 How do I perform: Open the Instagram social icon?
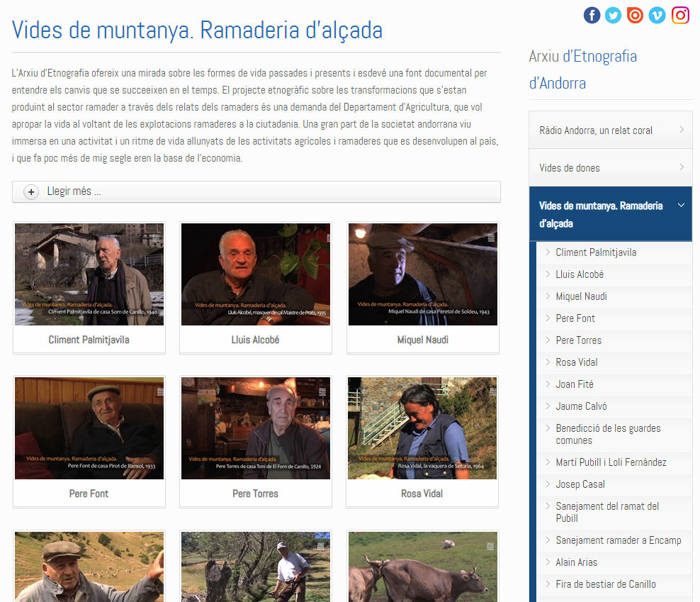(x=680, y=15)
